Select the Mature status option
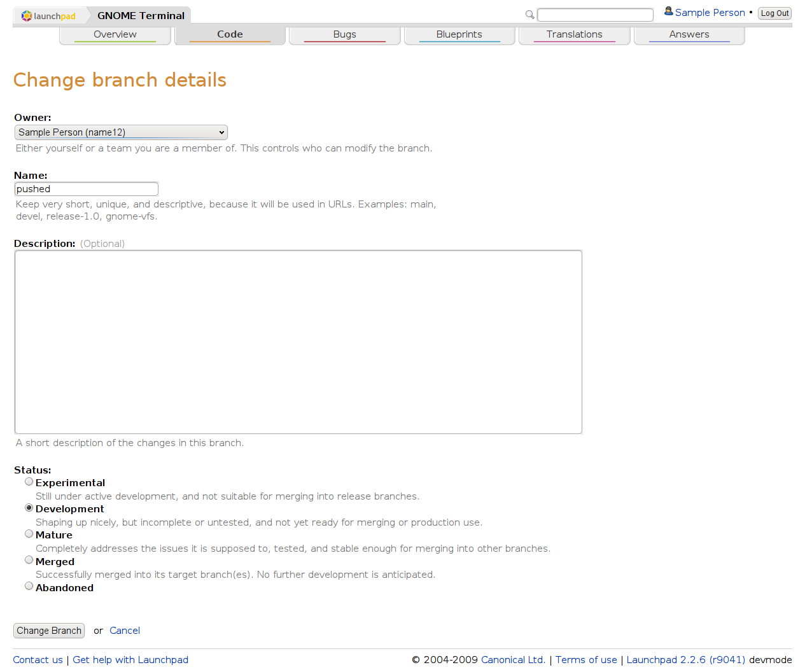This screenshot has height=672, width=805. [x=29, y=534]
